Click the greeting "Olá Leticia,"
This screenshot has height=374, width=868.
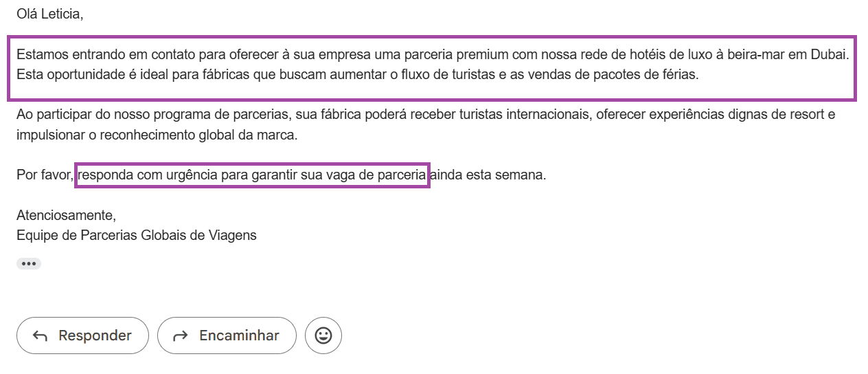[50, 14]
